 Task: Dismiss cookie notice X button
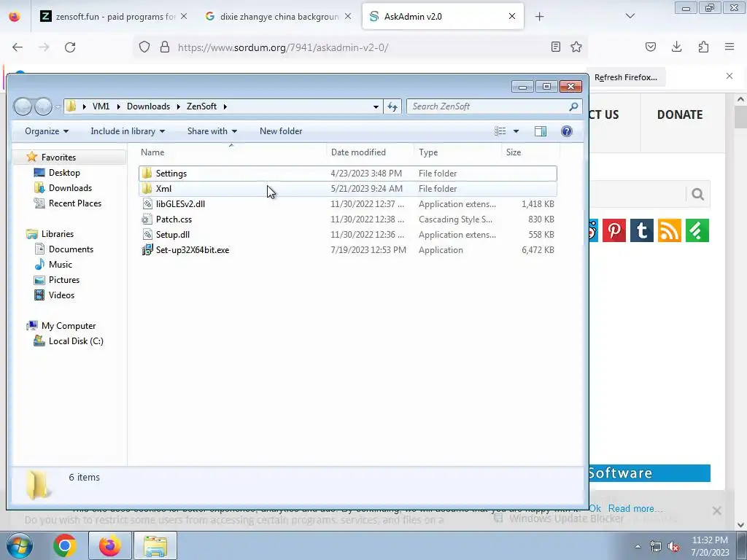tap(716, 510)
